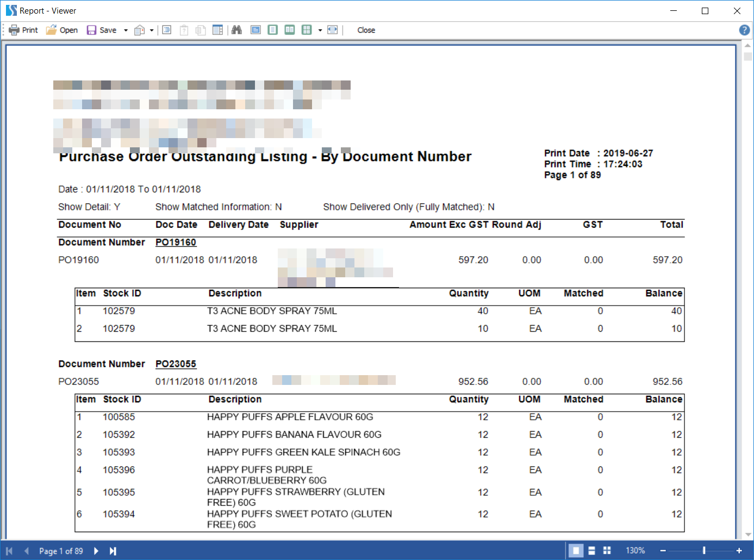Click the copy pages icon
The width and height of the screenshot is (754, 560).
201,30
